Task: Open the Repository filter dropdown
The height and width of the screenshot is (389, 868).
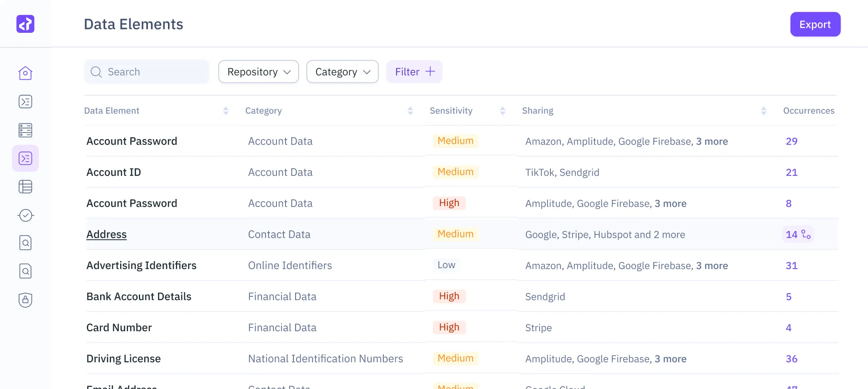Action: pyautogui.click(x=258, y=71)
